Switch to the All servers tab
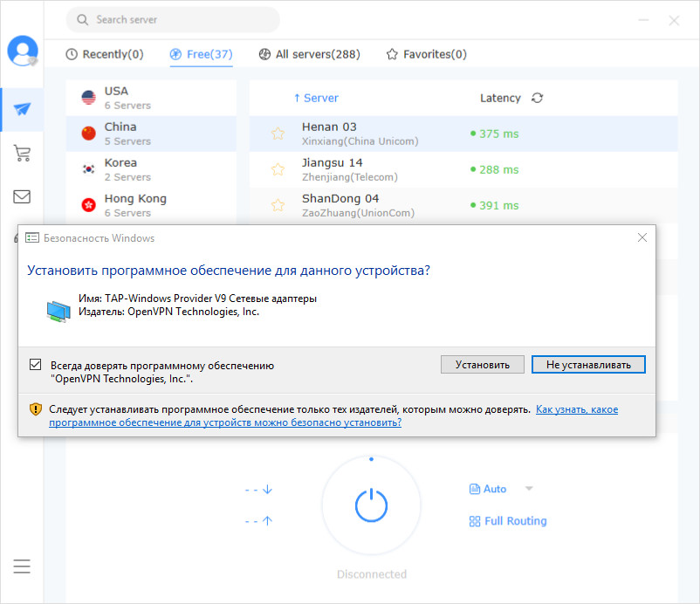 (309, 54)
